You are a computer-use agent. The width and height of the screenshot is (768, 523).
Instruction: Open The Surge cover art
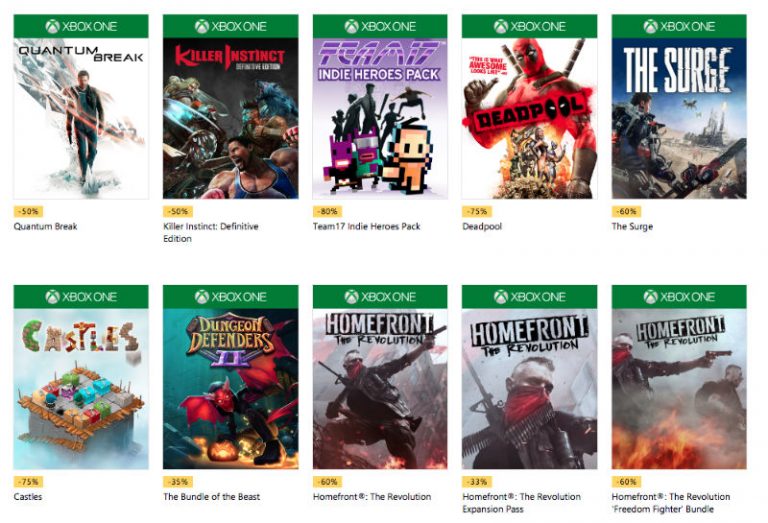pos(679,118)
